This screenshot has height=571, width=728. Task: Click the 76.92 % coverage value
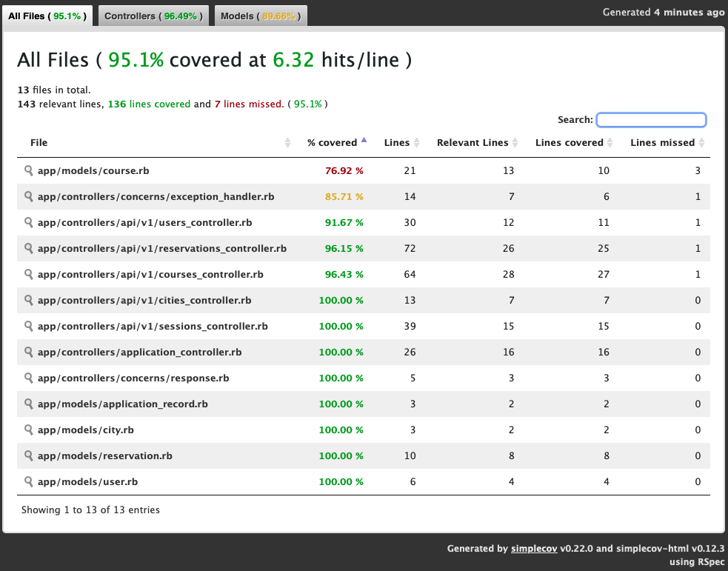point(344,171)
